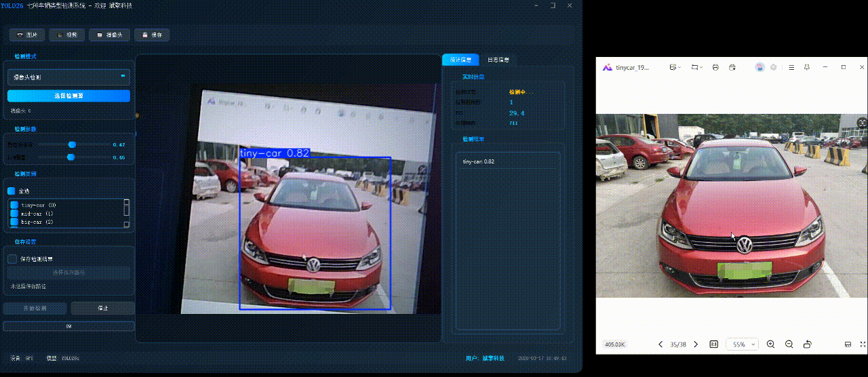
Task: Pin the image viewer window on top
Action: pyautogui.click(x=807, y=67)
